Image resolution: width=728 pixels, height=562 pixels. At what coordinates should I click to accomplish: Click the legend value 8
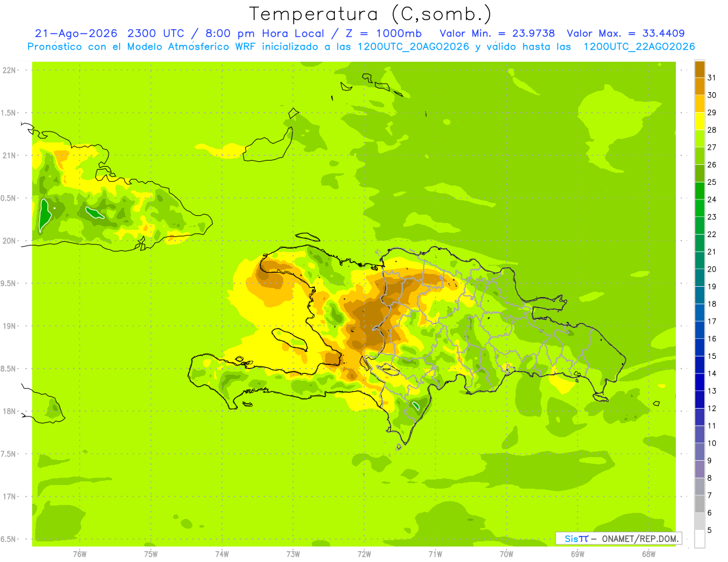coord(711,478)
